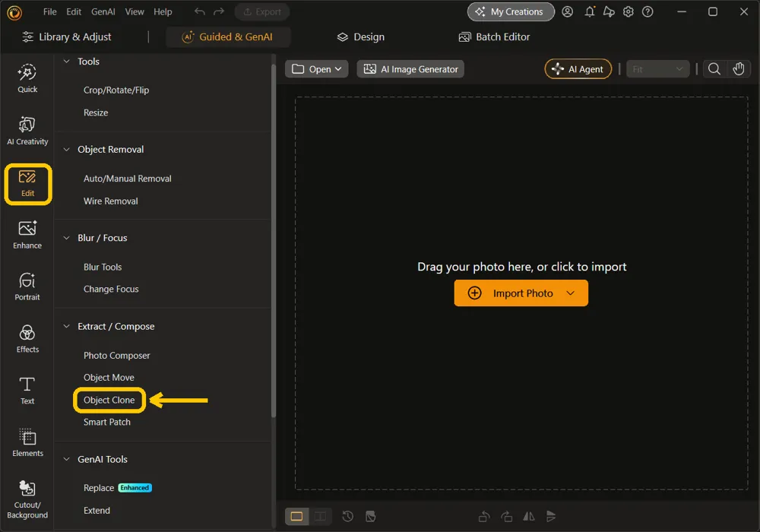Open Change Focus
The image size is (760, 532).
click(111, 289)
